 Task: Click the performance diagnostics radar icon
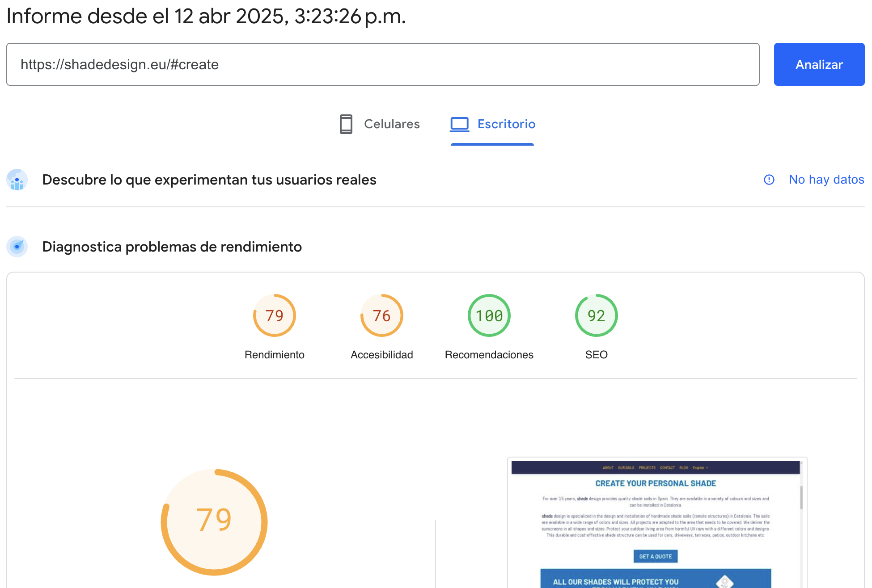coord(17,247)
